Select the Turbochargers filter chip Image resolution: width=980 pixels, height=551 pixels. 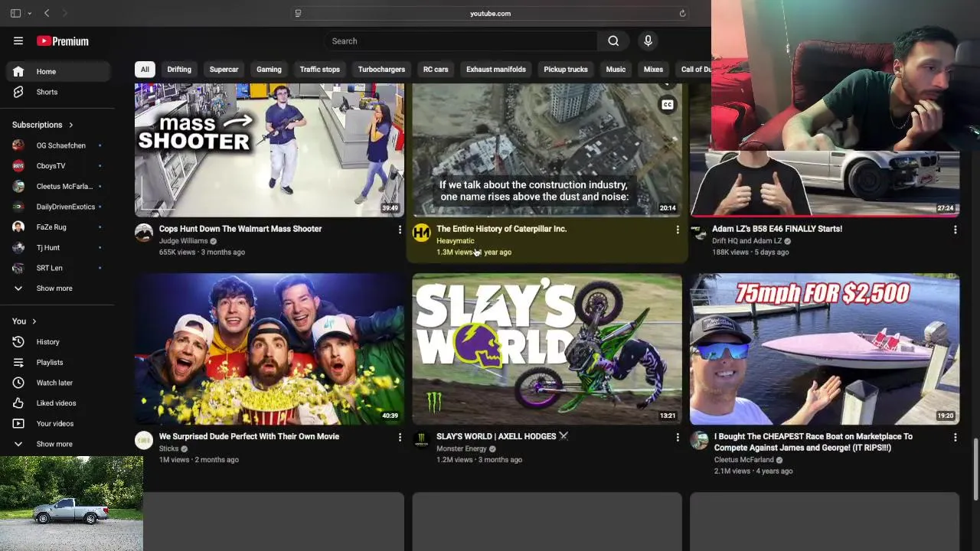[381, 70]
